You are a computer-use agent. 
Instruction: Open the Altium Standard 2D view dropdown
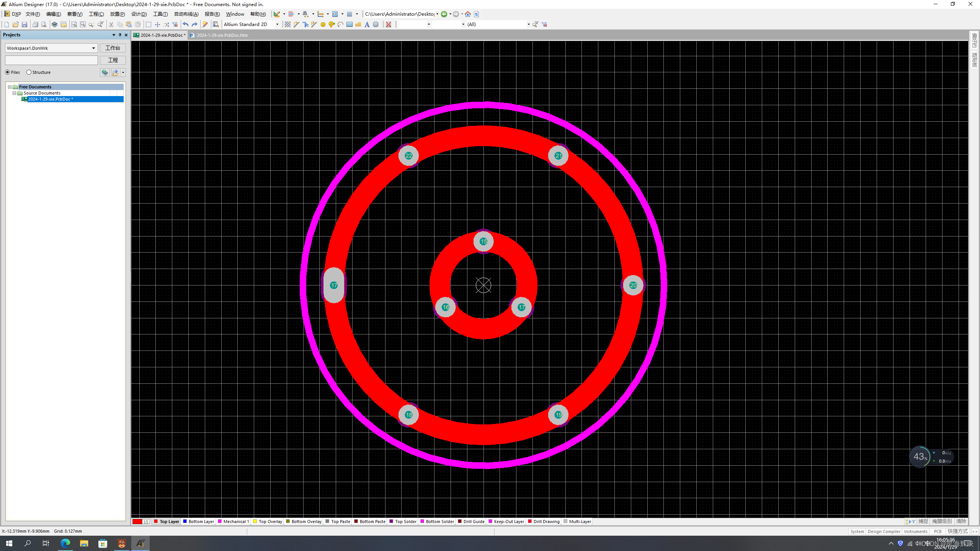[278, 24]
